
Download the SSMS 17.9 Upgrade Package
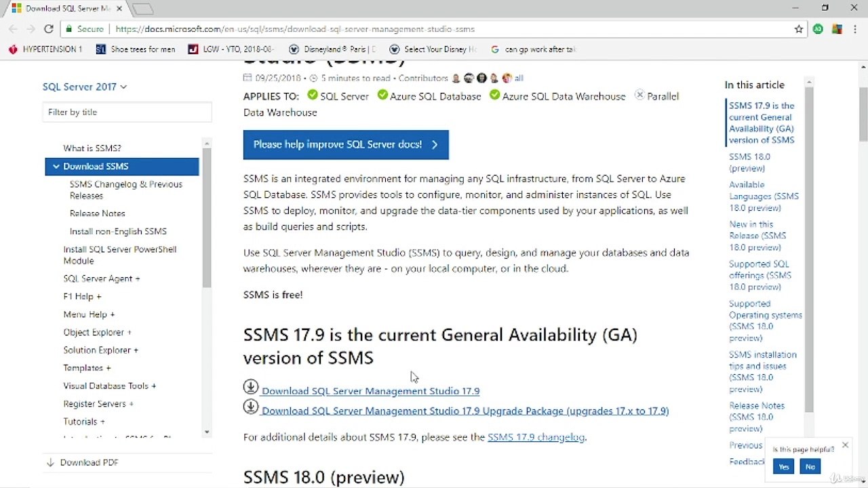click(465, 411)
